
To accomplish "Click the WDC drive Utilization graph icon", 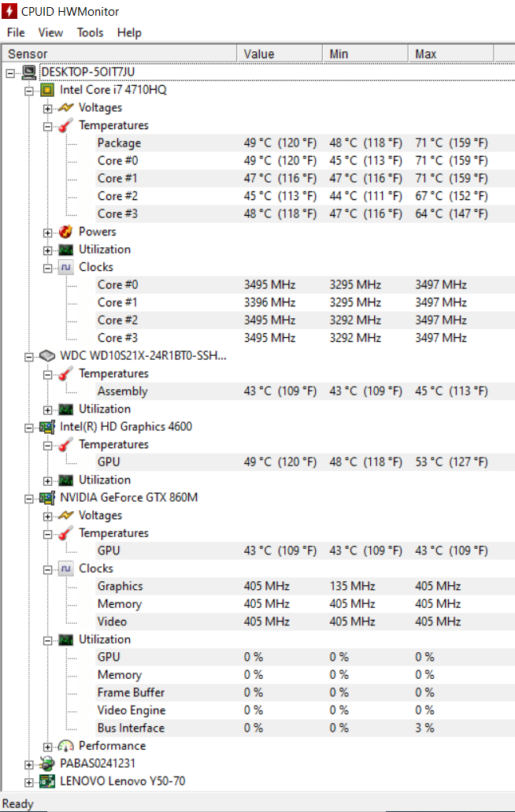I will 65,409.
